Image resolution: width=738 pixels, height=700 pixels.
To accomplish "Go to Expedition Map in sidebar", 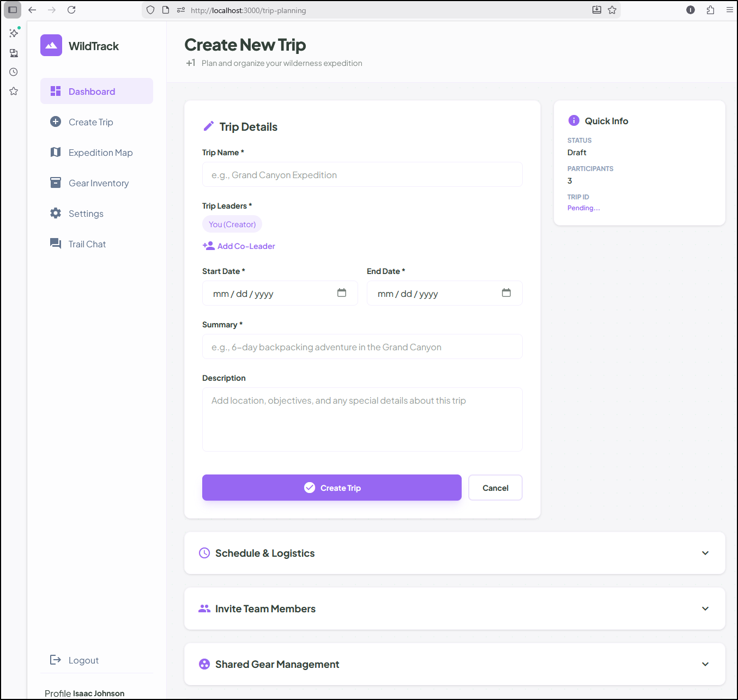I will pyautogui.click(x=100, y=153).
